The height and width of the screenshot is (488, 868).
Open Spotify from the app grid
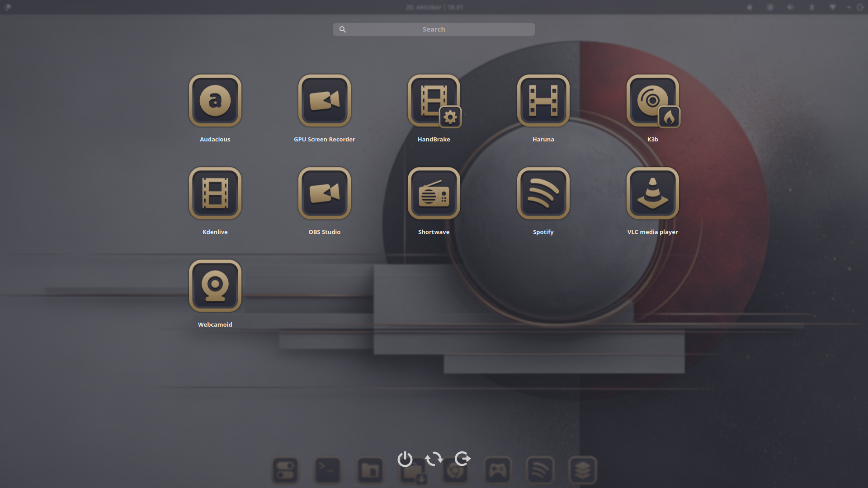[543, 193]
